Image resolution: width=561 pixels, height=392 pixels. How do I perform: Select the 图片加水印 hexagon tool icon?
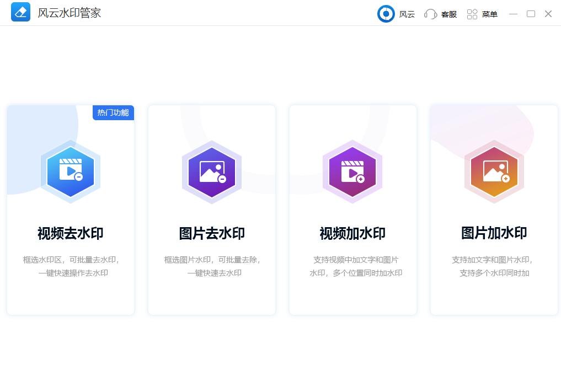(494, 172)
